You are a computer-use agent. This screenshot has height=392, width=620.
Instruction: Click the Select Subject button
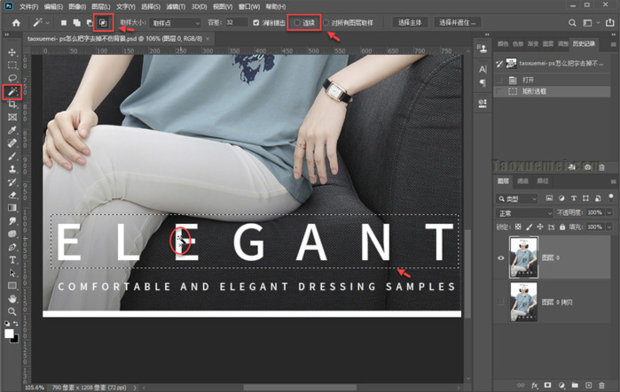410,23
